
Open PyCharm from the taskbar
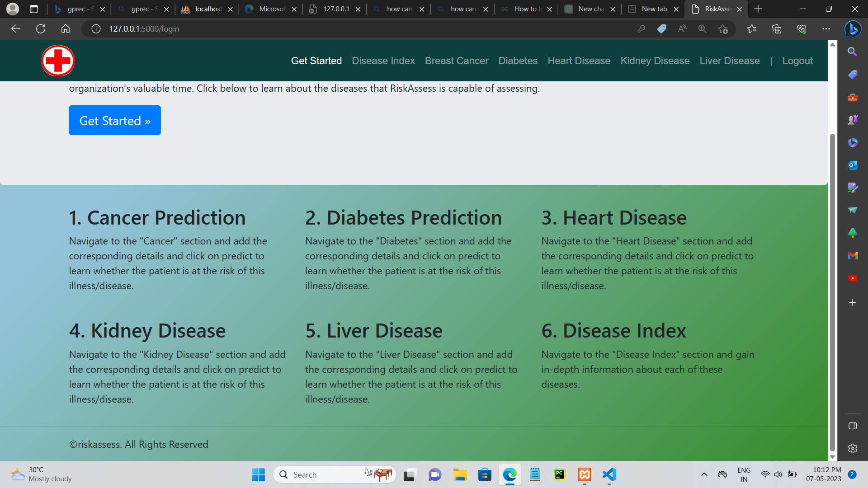[560, 474]
